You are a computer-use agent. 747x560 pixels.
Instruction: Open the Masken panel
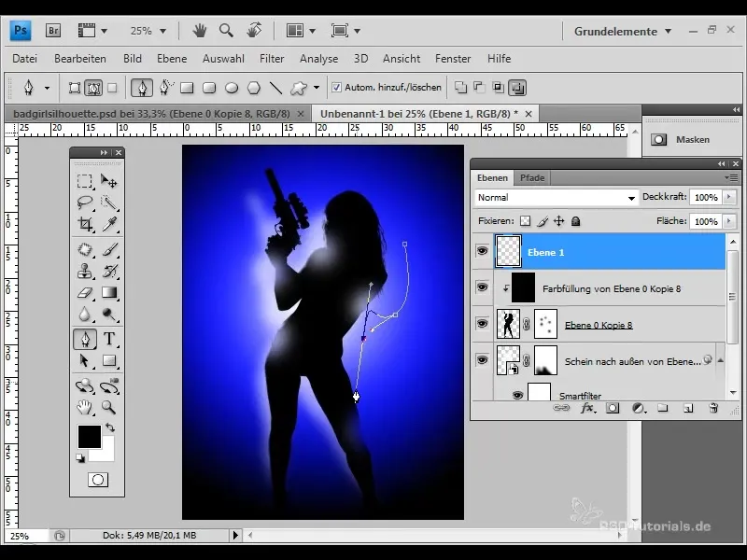tap(680, 139)
